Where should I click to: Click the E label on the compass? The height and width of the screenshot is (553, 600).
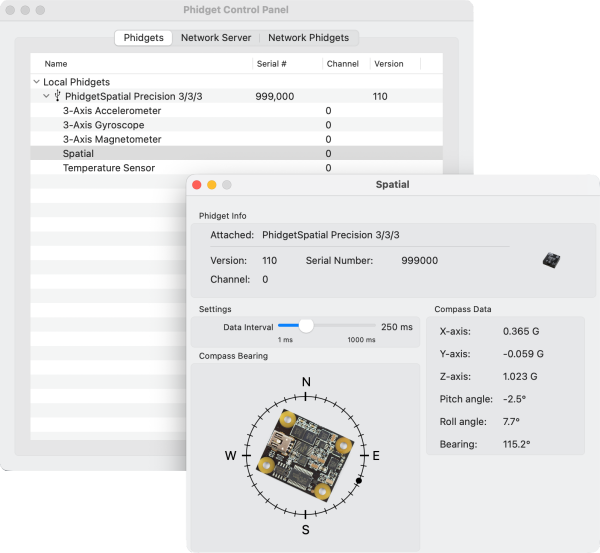(x=376, y=456)
